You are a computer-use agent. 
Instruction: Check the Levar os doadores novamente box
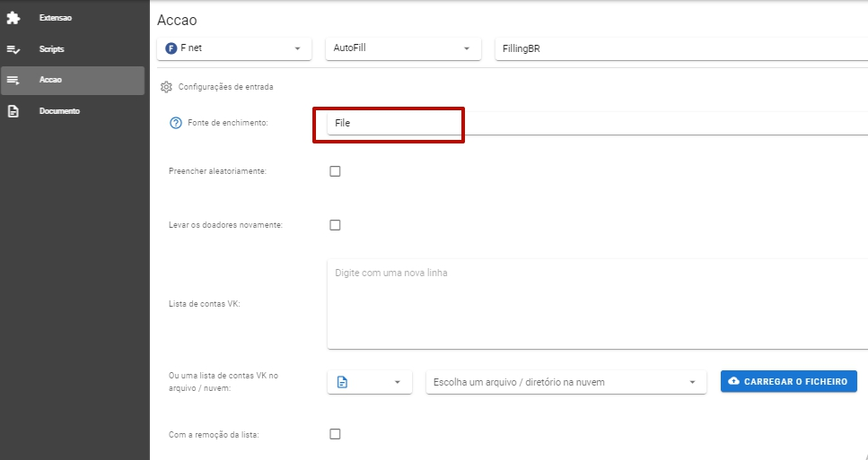(335, 225)
